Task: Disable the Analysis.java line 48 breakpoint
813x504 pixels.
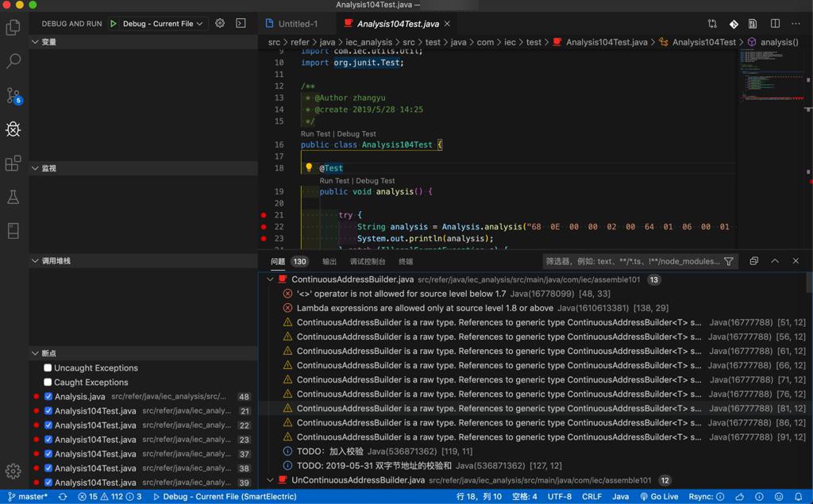Action: [x=48, y=397]
